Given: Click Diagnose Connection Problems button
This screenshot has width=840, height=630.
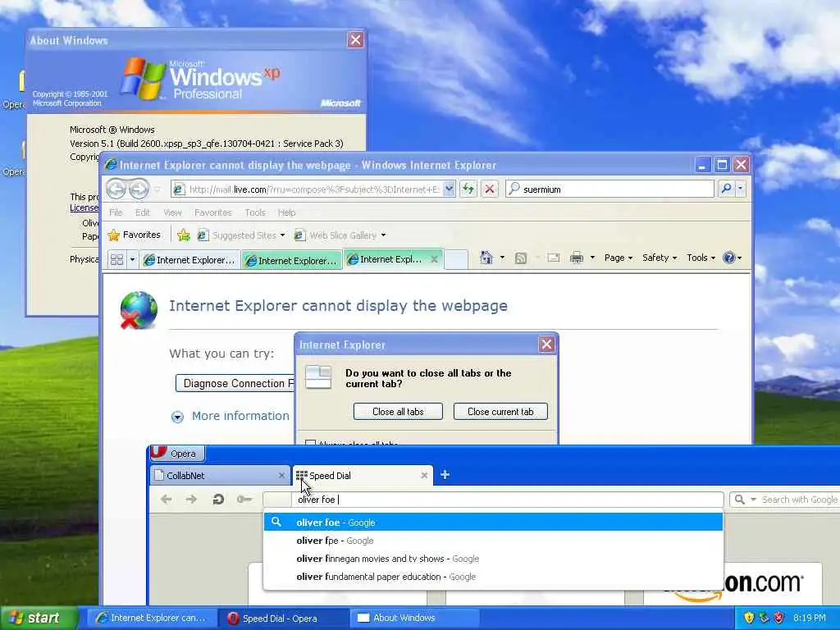Looking at the screenshot, I should pyautogui.click(x=235, y=383).
